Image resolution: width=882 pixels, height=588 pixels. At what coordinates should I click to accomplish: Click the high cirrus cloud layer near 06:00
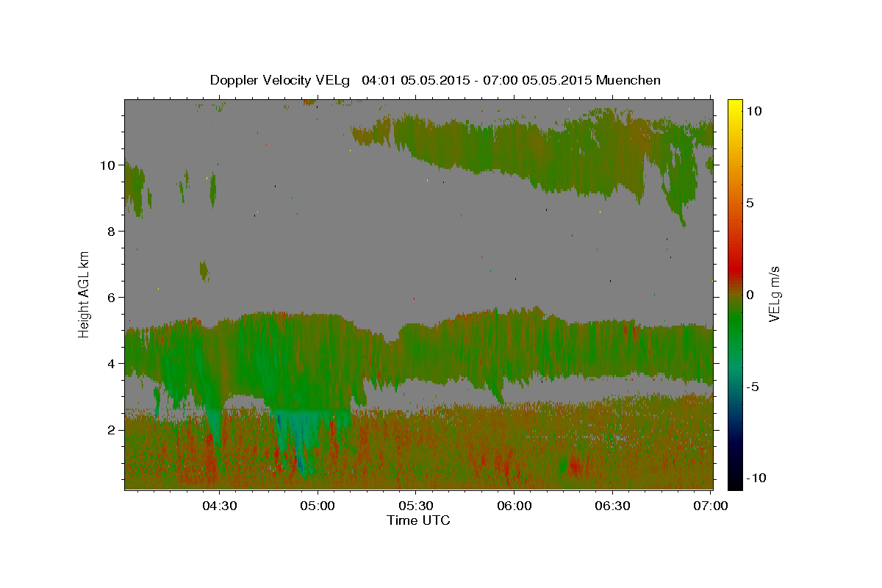click(514, 151)
